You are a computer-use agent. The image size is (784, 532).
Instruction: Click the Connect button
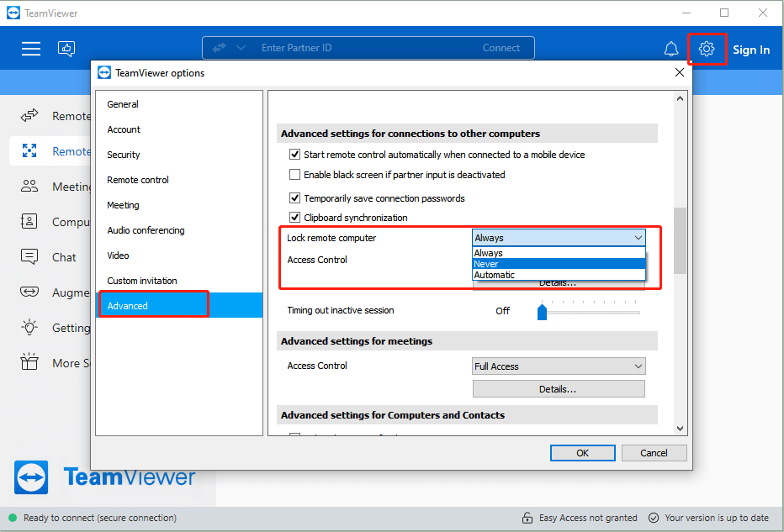pos(501,48)
